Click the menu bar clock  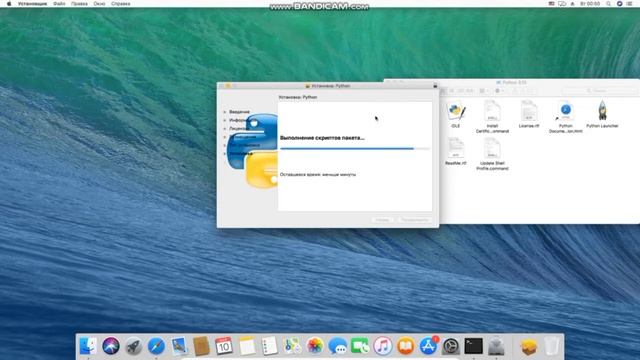(x=590, y=4)
